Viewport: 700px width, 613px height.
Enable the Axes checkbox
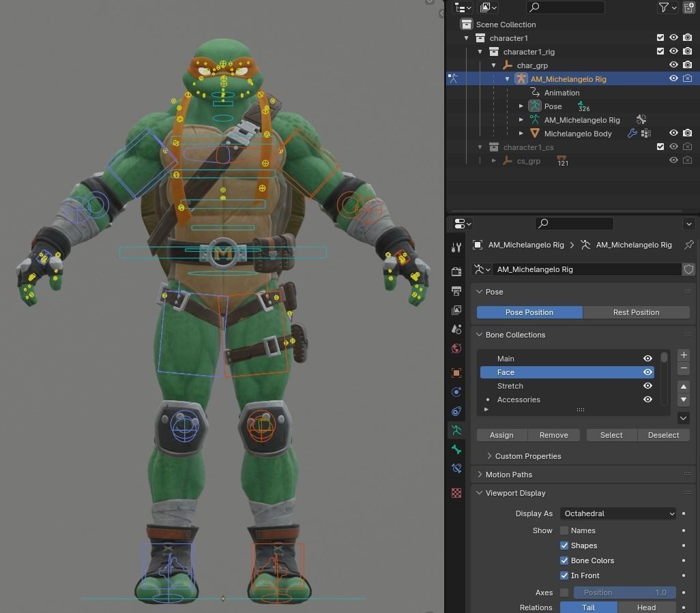tap(564, 593)
